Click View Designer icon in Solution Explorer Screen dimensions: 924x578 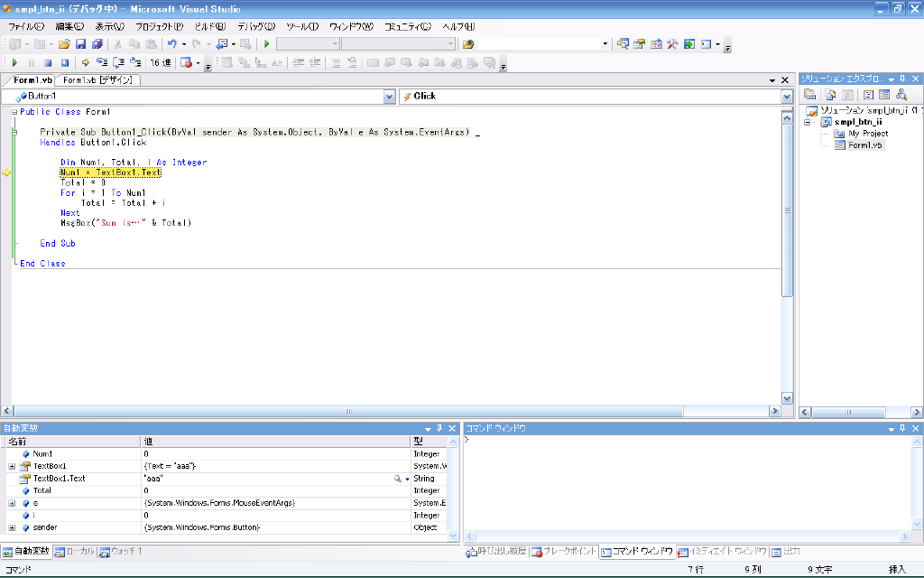tap(884, 94)
